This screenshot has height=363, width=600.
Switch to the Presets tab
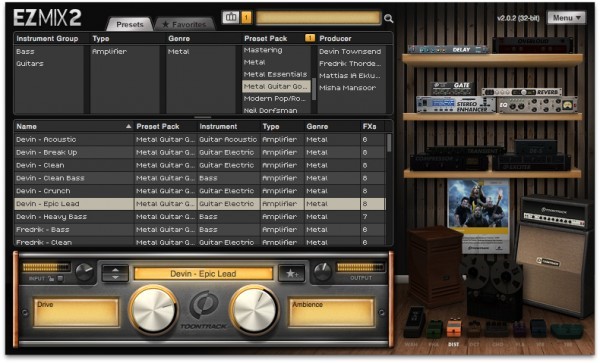[130, 24]
